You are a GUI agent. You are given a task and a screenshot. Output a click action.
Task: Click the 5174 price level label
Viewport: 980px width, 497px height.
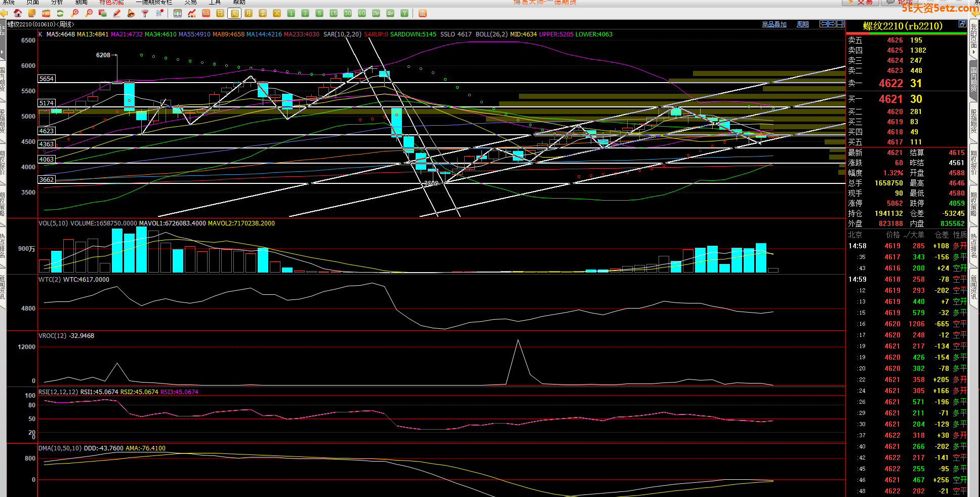pyautogui.click(x=47, y=103)
